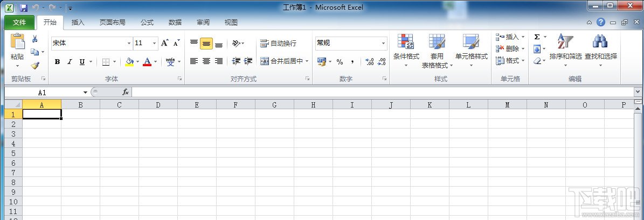Click Clear eraser icon
The image size is (644, 220).
tap(537, 61)
